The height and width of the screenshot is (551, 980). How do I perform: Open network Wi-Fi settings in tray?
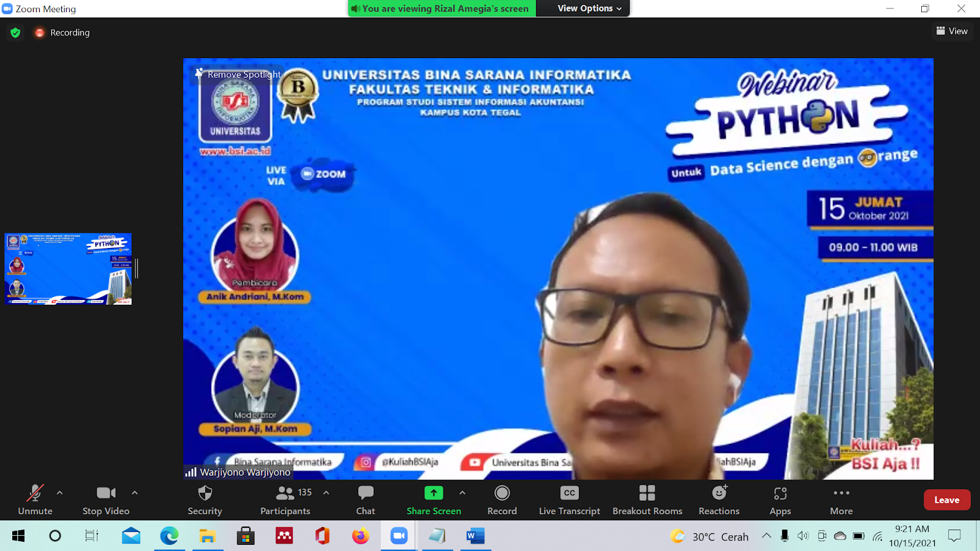pyautogui.click(x=878, y=536)
